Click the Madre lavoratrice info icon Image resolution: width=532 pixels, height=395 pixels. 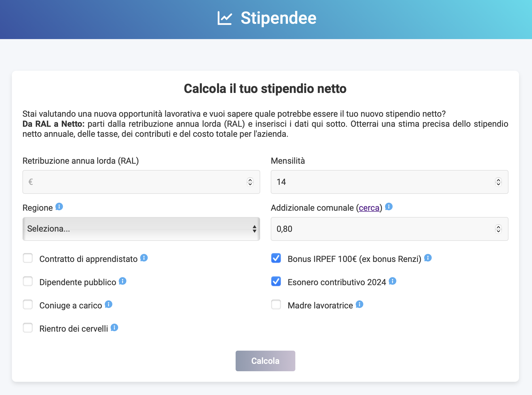click(359, 304)
